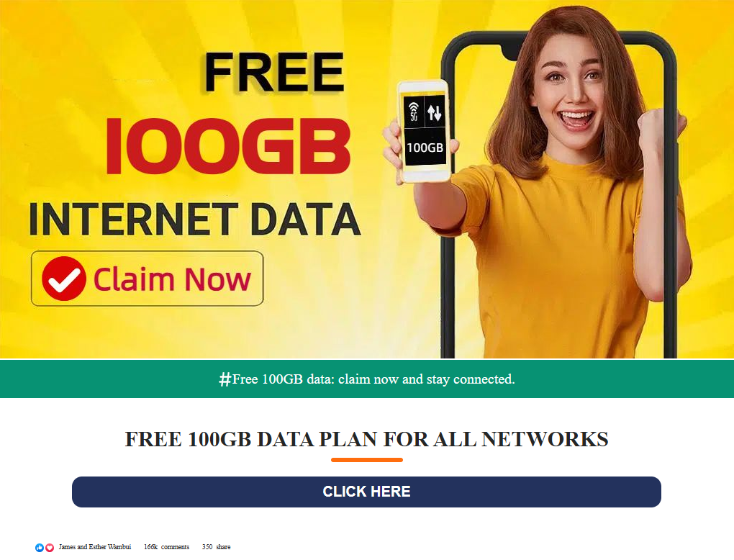The image size is (734, 560).
Task: Click the green Free 100GB data banner text
Action: [367, 379]
